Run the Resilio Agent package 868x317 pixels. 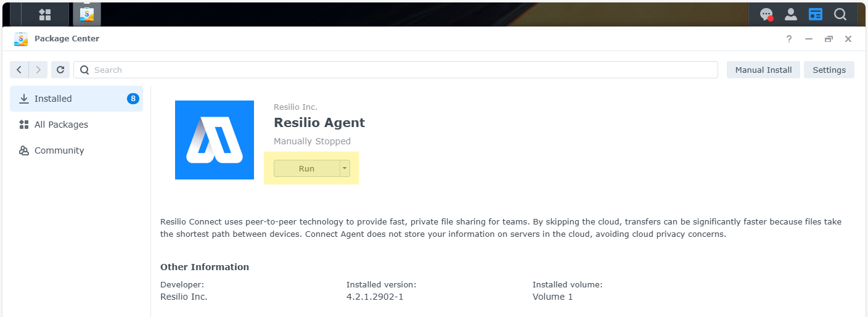pos(306,168)
